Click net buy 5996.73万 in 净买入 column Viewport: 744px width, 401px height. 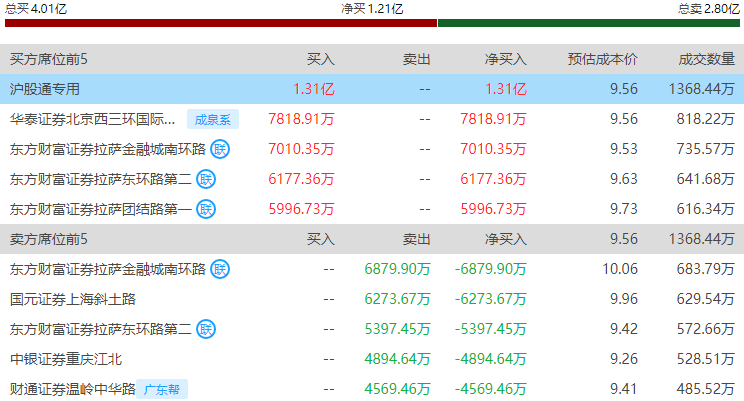493,209
